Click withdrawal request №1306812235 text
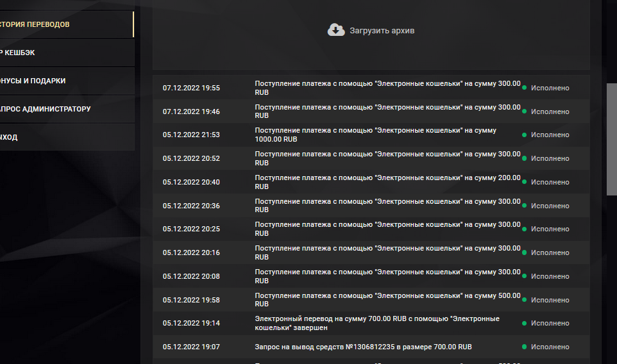Image resolution: width=617 pixels, height=364 pixels. coord(363,347)
